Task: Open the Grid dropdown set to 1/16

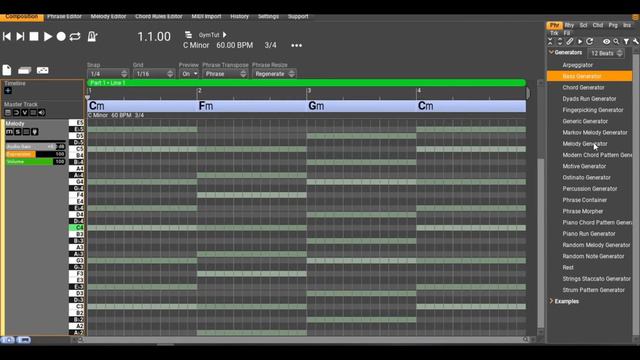Action: coord(154,74)
